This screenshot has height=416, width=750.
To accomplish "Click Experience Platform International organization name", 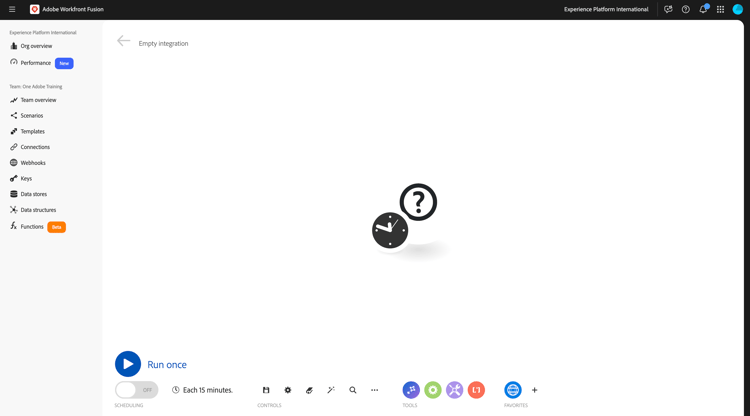I will pyautogui.click(x=606, y=9).
